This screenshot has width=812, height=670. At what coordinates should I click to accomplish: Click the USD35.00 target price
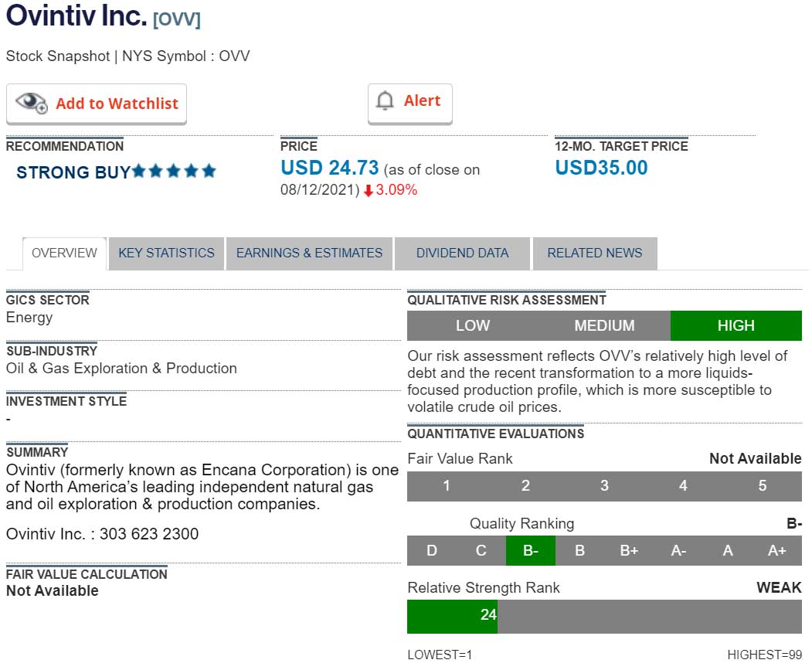601,168
